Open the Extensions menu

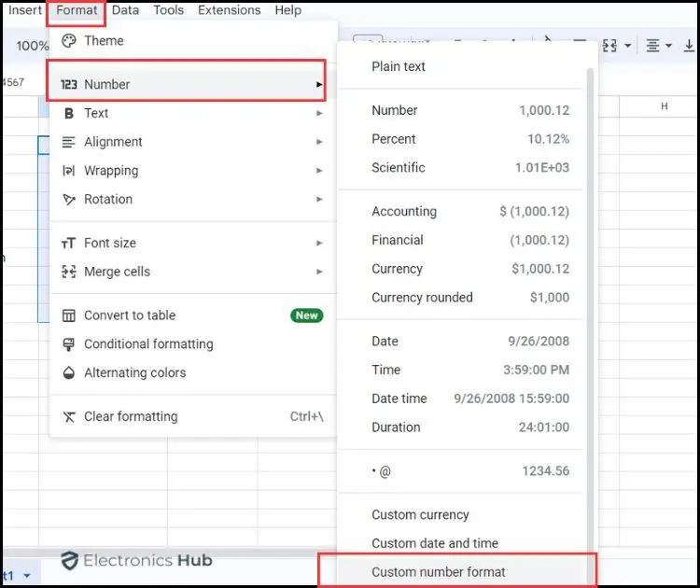click(x=229, y=10)
